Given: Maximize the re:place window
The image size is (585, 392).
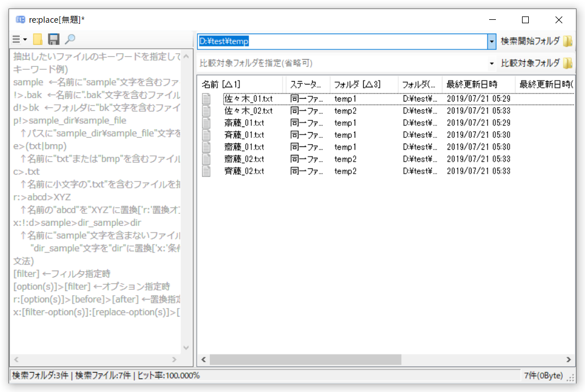Looking at the screenshot, I should tap(525, 20).
